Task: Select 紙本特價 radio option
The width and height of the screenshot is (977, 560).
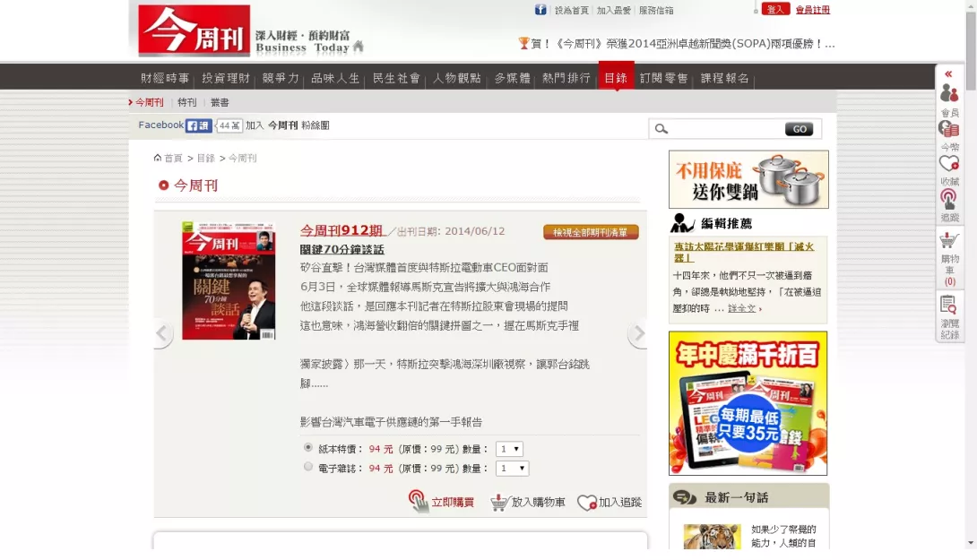Action: (x=307, y=447)
